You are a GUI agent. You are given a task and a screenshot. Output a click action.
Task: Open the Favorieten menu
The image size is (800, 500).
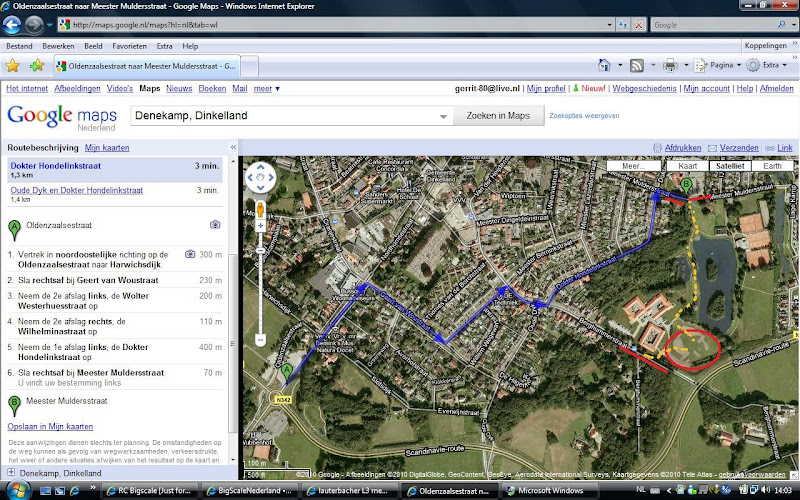(130, 46)
